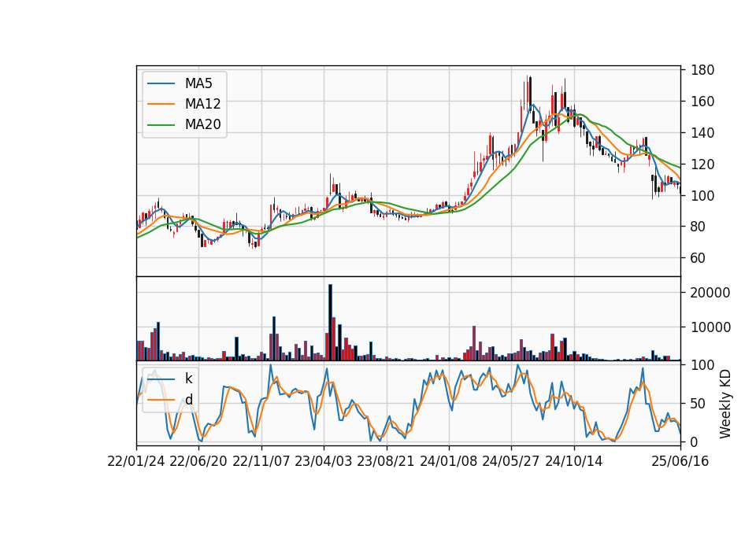
Task: Click the 140 price axis tick label
Action: 702,133
